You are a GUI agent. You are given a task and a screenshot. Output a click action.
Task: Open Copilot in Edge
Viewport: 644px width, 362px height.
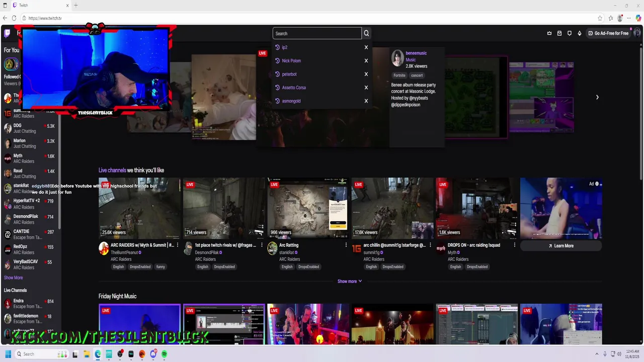click(x=638, y=18)
